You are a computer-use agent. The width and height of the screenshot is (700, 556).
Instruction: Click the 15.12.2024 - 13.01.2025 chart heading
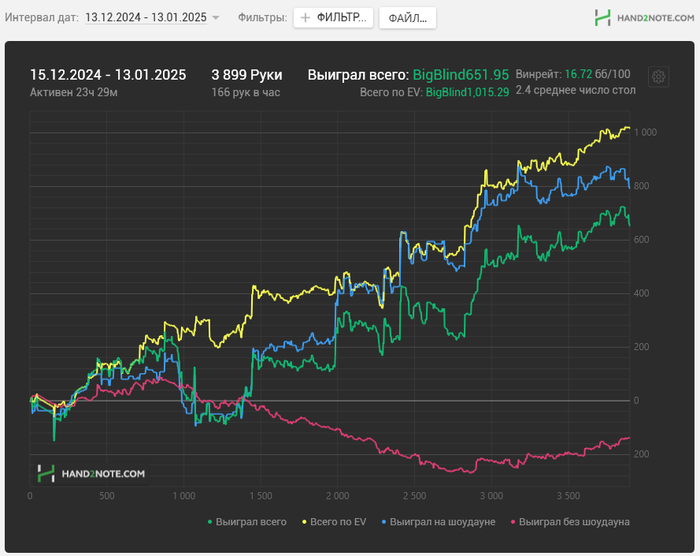(x=108, y=75)
